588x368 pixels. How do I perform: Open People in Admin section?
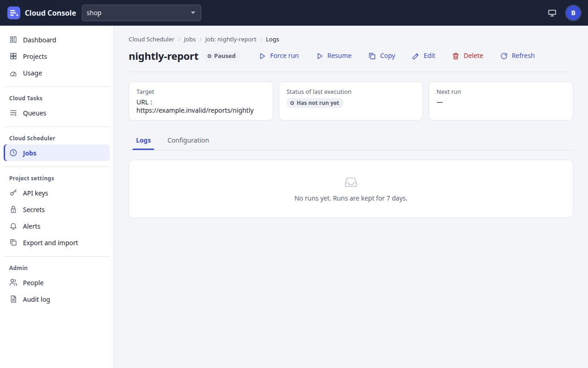[57, 283]
